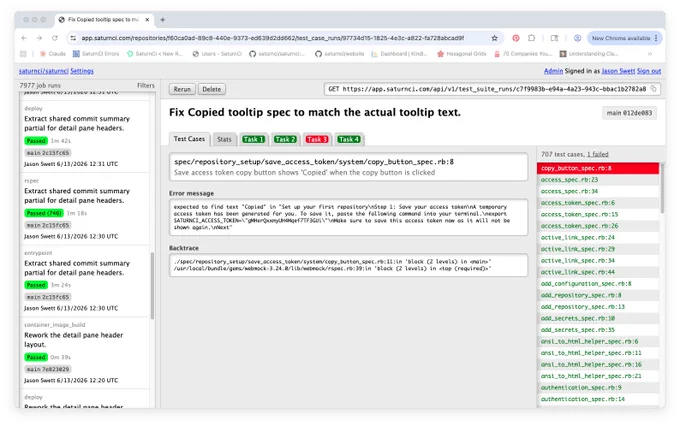
Task: Open the Dashboard Kindle bookmark
Action: 399,54
